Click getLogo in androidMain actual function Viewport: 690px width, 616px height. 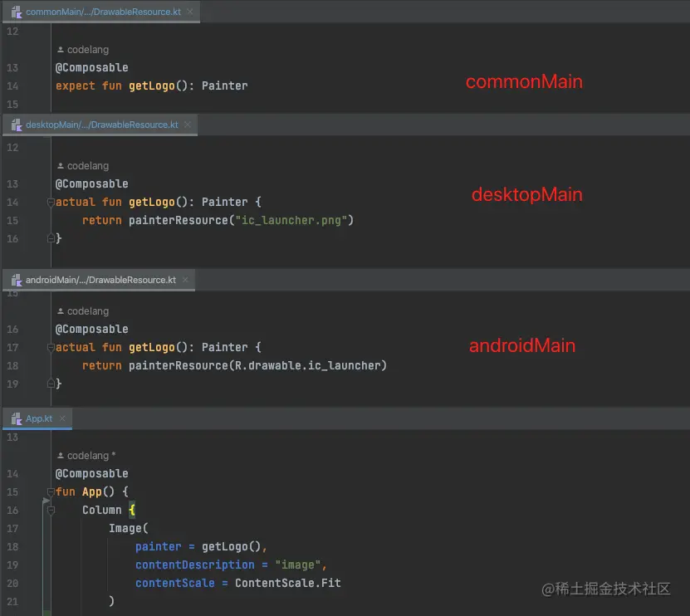coord(152,347)
